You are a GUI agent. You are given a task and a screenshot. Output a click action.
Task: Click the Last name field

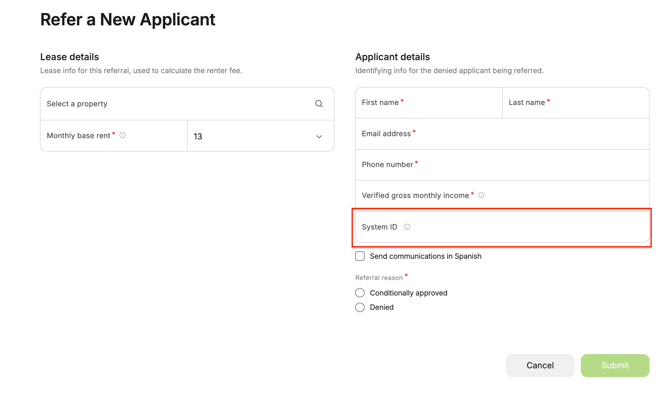(576, 103)
